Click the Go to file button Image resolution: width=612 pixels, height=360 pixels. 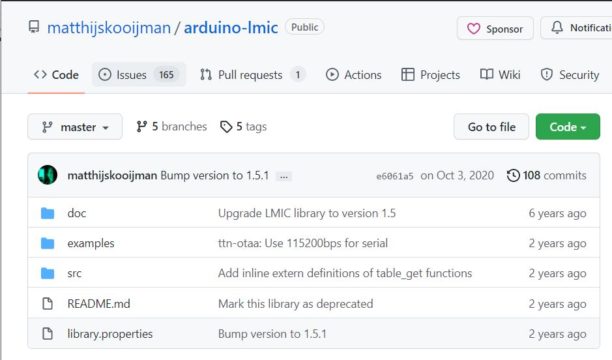[491, 127]
